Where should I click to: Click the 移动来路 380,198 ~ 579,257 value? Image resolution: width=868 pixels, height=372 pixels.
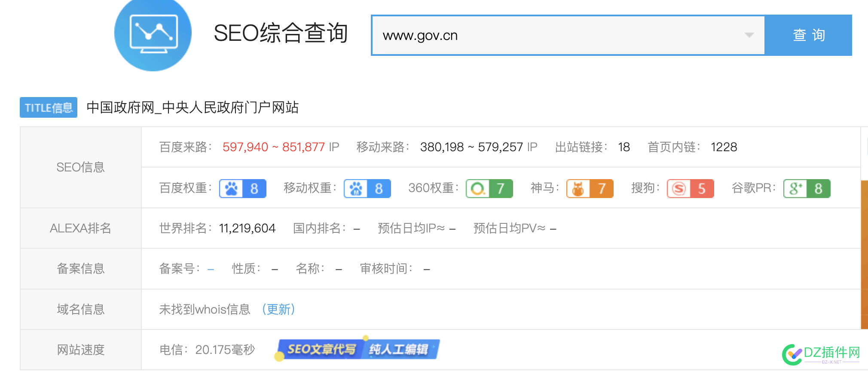tap(471, 147)
